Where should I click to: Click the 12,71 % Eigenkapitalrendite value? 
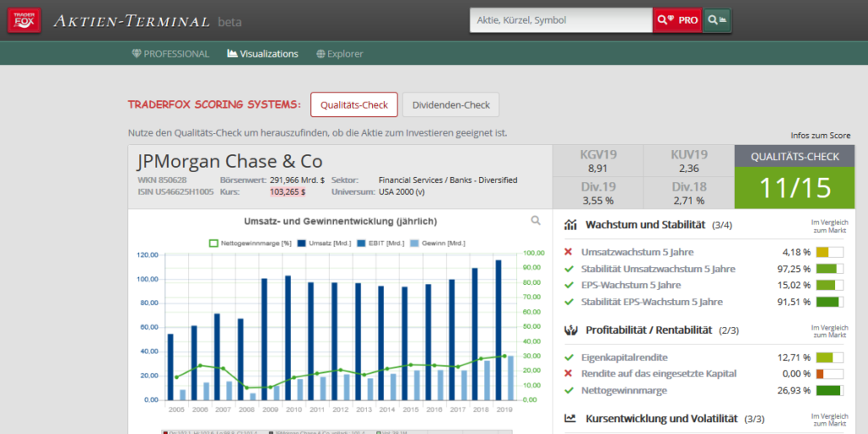click(793, 357)
